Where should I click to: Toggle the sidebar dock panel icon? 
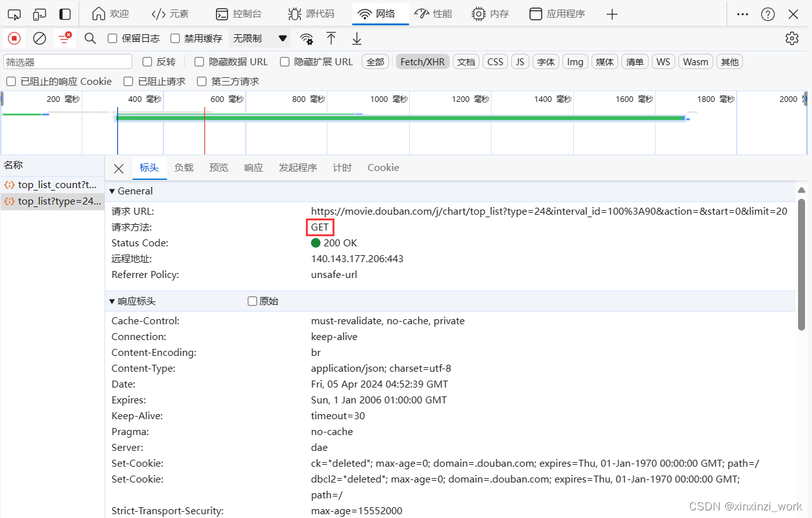(x=65, y=14)
